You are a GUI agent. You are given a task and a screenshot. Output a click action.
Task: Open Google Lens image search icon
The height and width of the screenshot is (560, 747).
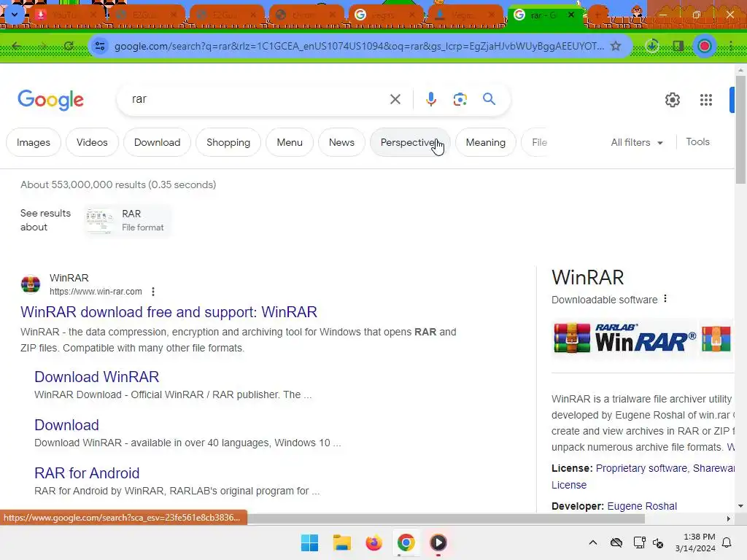click(460, 99)
